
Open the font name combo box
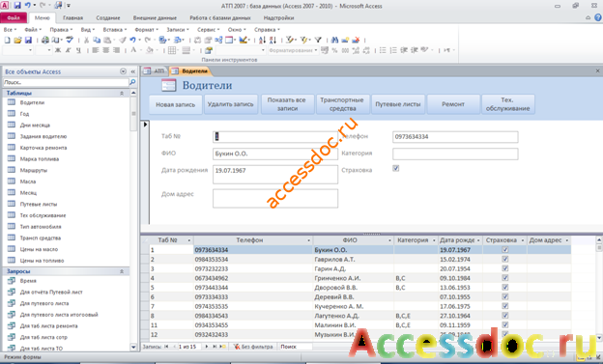(17, 50)
